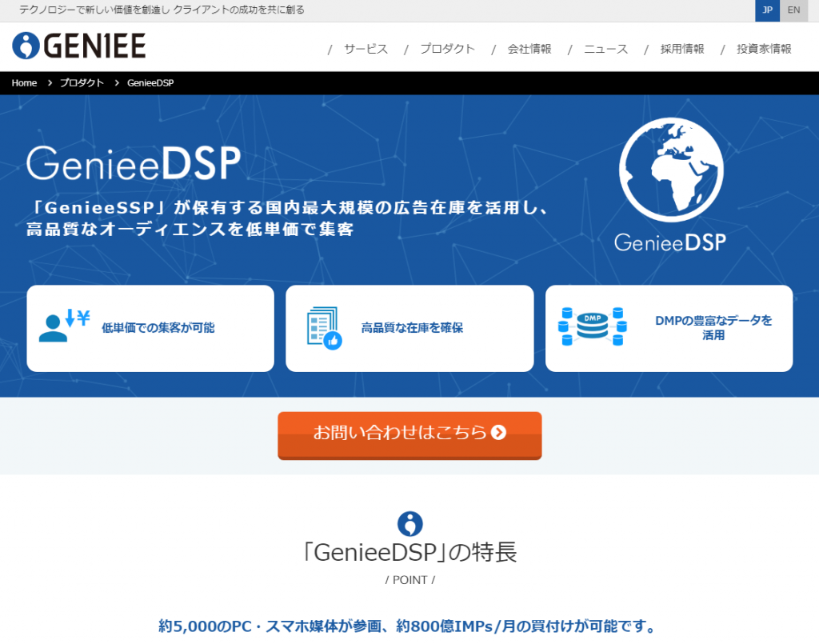
Task: Switch language to EN
Action: [793, 10]
